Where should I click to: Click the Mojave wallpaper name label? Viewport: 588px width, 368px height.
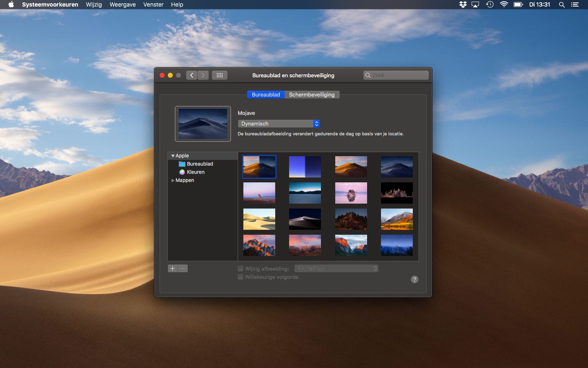coord(246,113)
